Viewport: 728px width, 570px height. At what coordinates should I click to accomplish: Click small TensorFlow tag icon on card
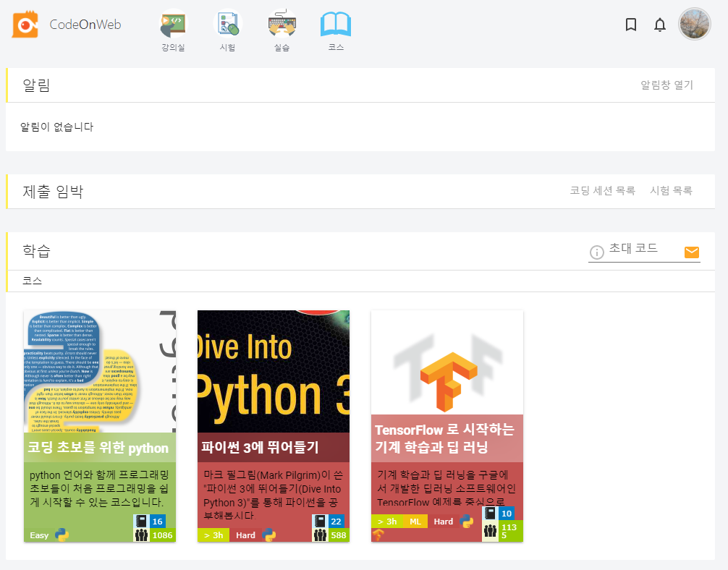pyautogui.click(x=378, y=535)
